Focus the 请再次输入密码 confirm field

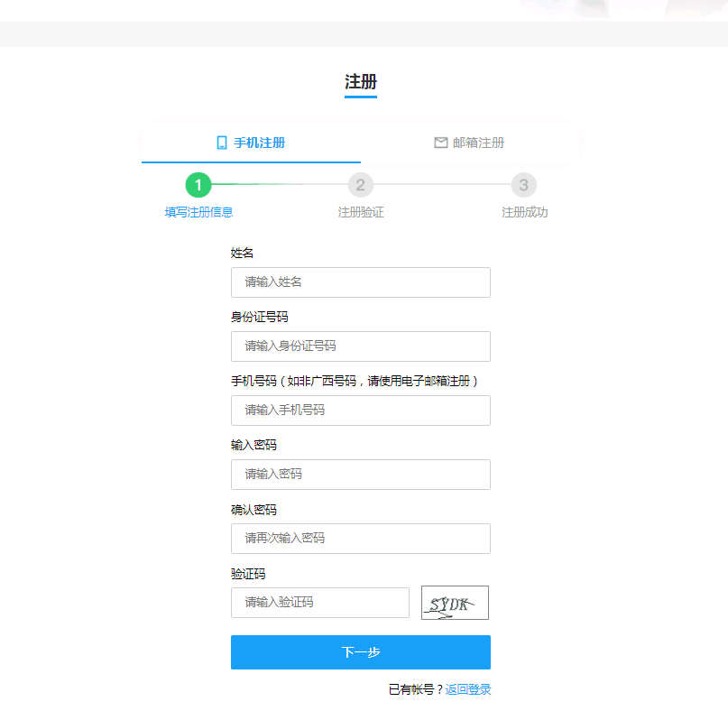(360, 539)
